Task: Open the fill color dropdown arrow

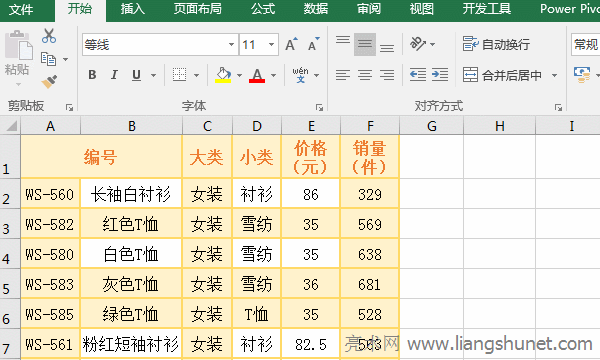Action: point(240,75)
